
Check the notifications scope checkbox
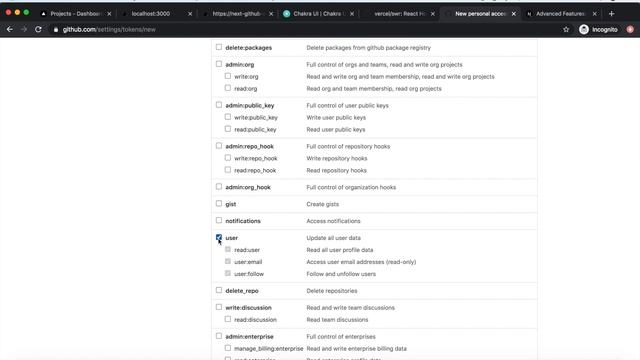(x=219, y=220)
